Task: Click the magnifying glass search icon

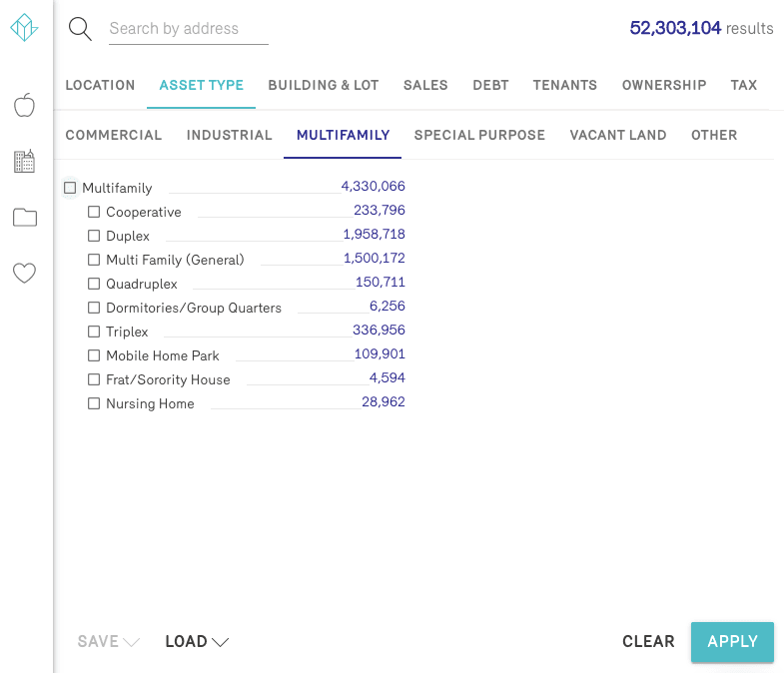Action: (80, 29)
